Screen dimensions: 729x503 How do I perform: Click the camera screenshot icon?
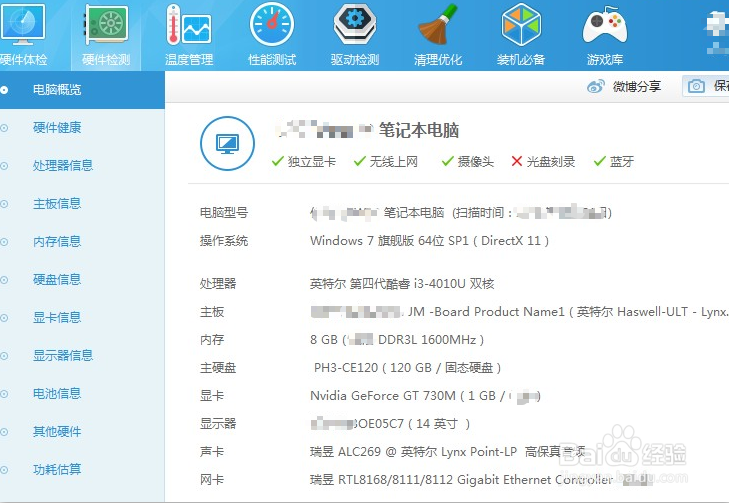[x=696, y=86]
